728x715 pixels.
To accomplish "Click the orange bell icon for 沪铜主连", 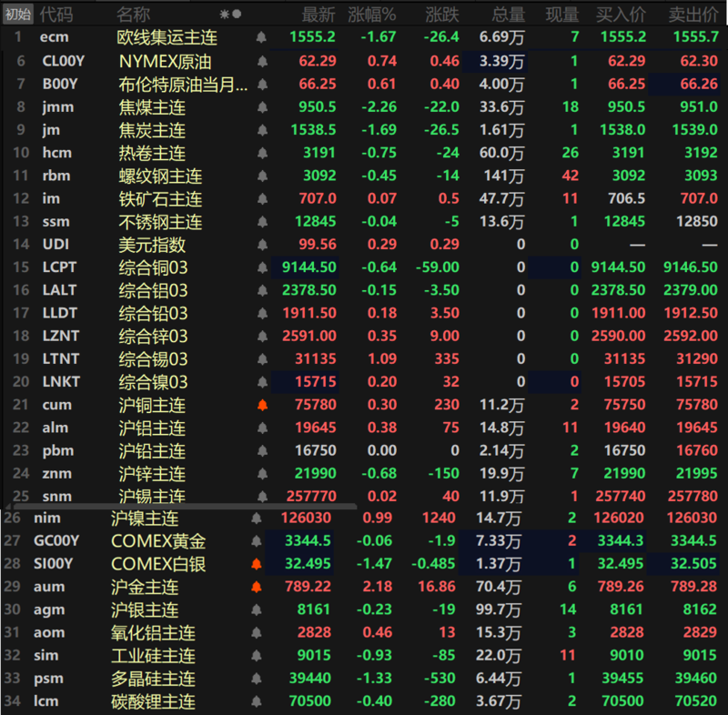I will coord(262,405).
